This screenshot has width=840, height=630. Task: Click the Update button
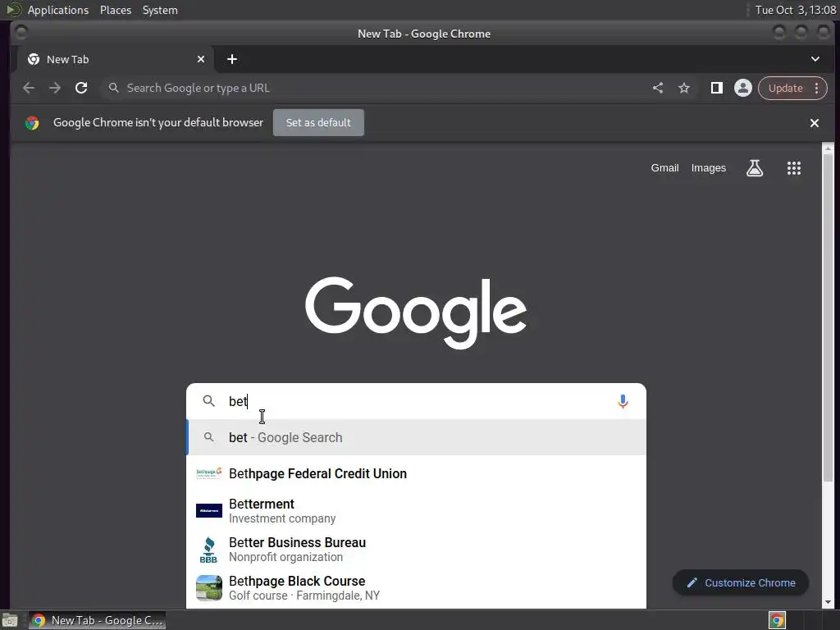pos(785,88)
